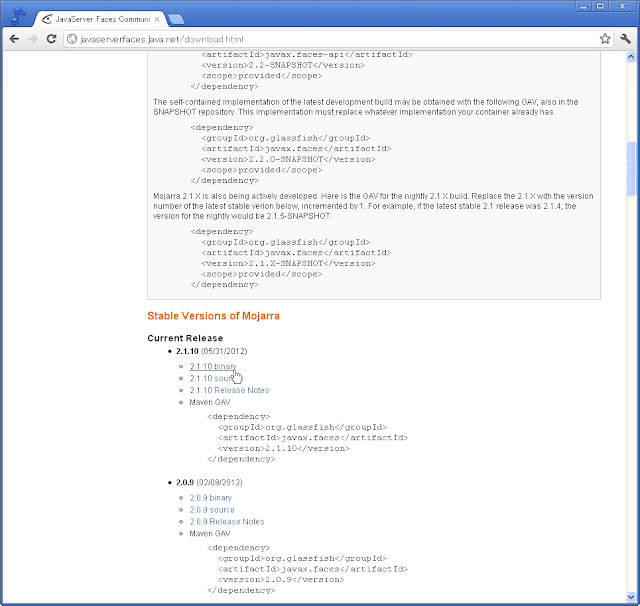640x606 pixels.
Task: Click Maven GAV text under 2.0.9
Action: pyautogui.click(x=209, y=534)
